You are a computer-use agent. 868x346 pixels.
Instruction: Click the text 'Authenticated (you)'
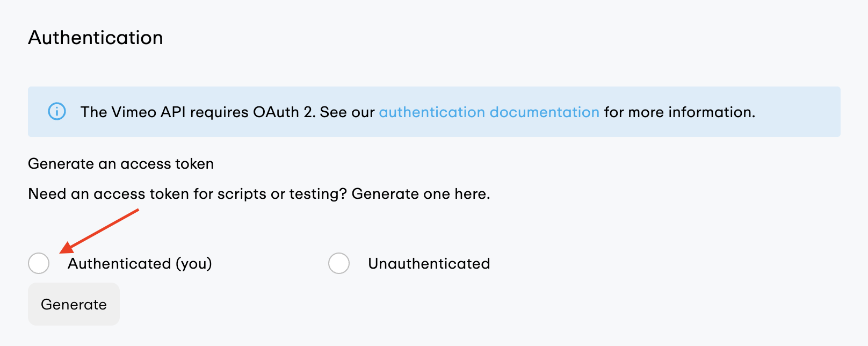click(x=139, y=263)
